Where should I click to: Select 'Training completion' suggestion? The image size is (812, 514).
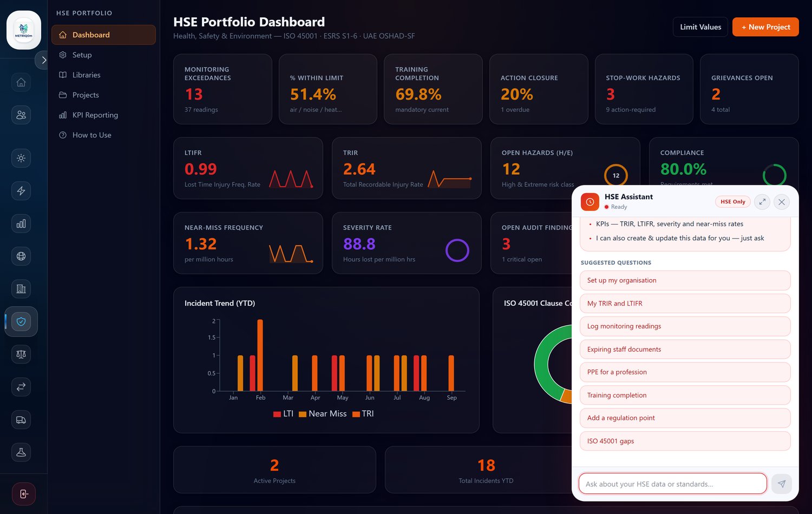tap(685, 395)
